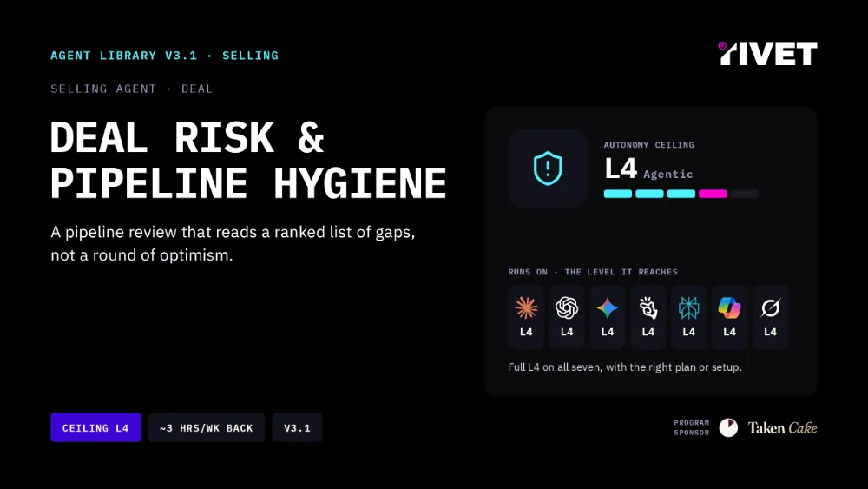The width and height of the screenshot is (868, 489).
Task: Click the AUTONOMY CEILING label
Action: pyautogui.click(x=648, y=144)
